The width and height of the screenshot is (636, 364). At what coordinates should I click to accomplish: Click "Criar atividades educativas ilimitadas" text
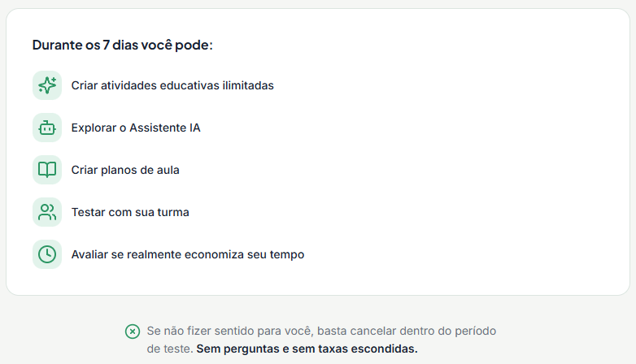[172, 85]
